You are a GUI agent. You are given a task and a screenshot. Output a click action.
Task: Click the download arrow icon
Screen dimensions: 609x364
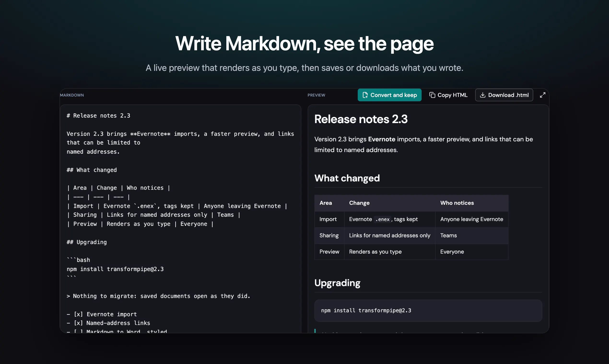coord(483,95)
